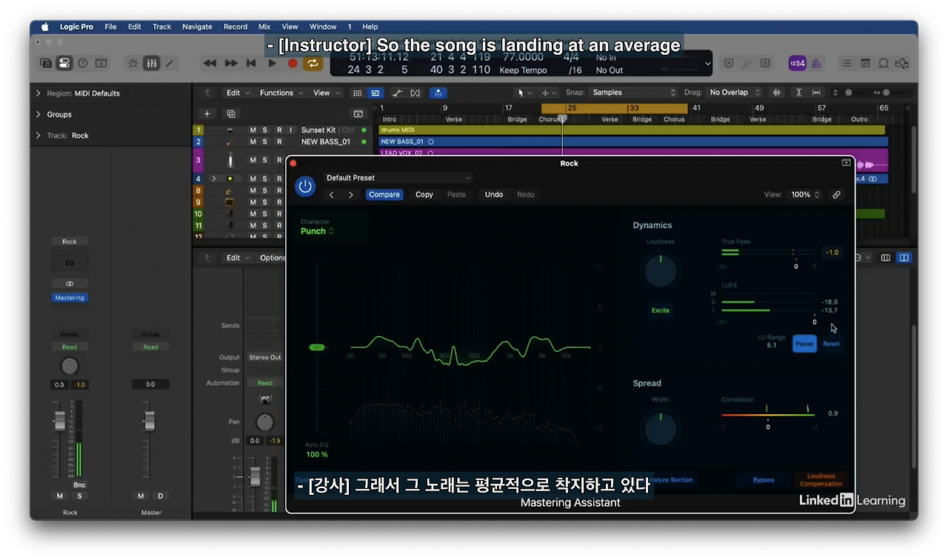Show the Mixer with faders icon
The width and height of the screenshot is (948, 560).
[151, 64]
